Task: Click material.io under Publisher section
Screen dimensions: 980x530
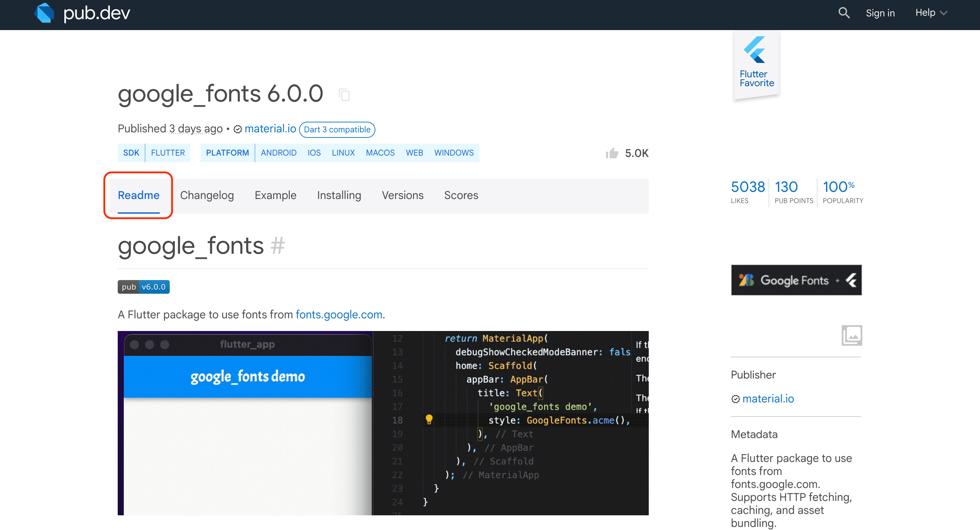Action: coord(768,398)
